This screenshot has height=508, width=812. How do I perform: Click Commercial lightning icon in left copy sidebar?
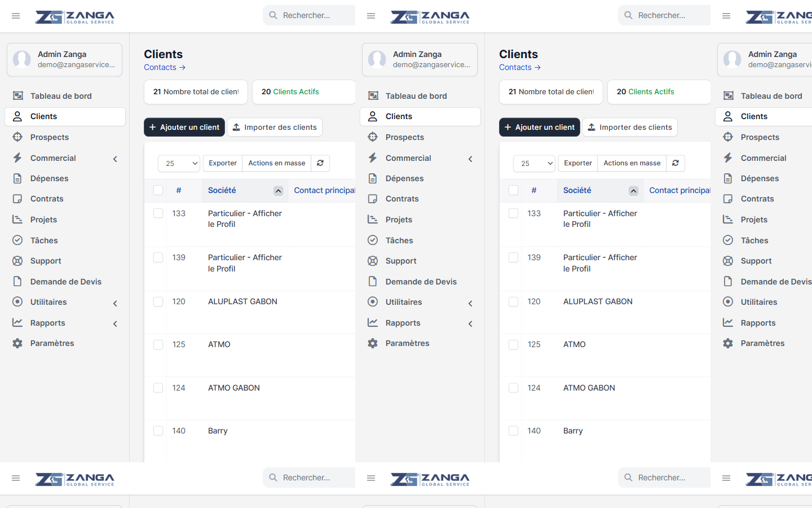(17, 158)
